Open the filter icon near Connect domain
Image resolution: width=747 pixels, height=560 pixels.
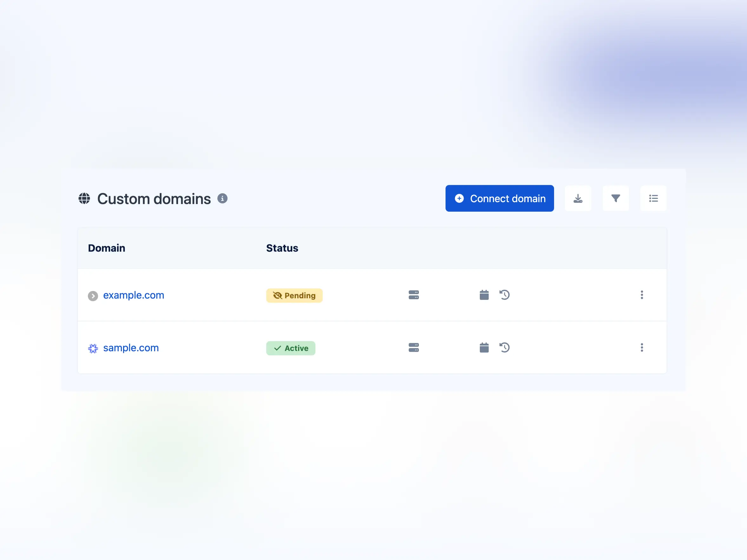tap(616, 198)
